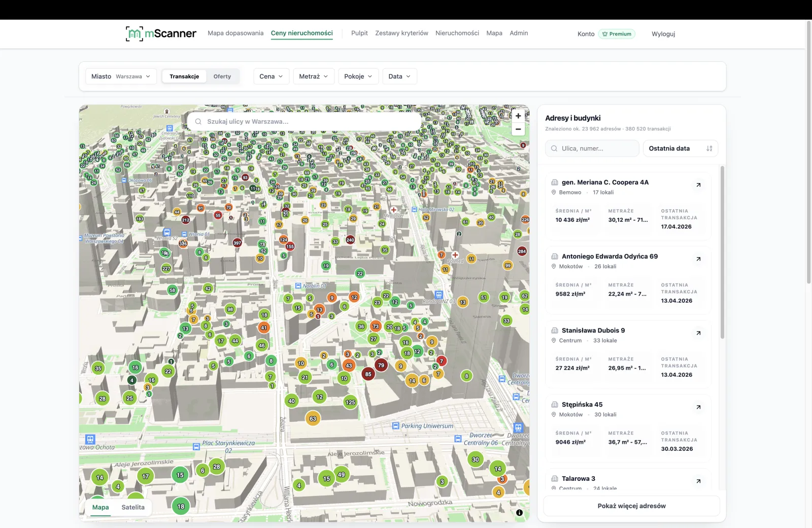Click Pokaż więcej adresów button
Viewport: 812px width, 528px height.
(x=632, y=506)
